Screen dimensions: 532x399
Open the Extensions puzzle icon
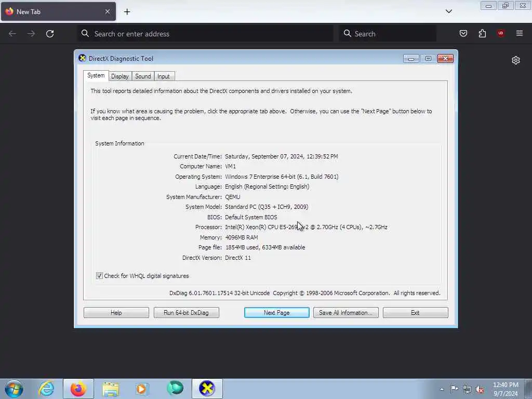(482, 33)
